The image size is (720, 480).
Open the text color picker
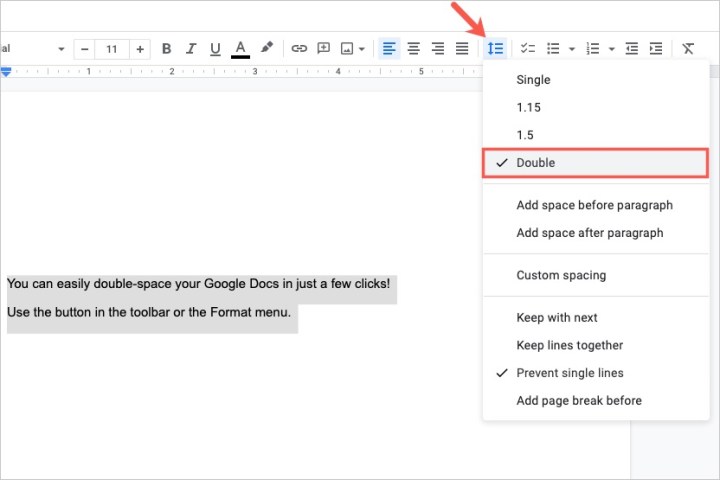point(240,48)
